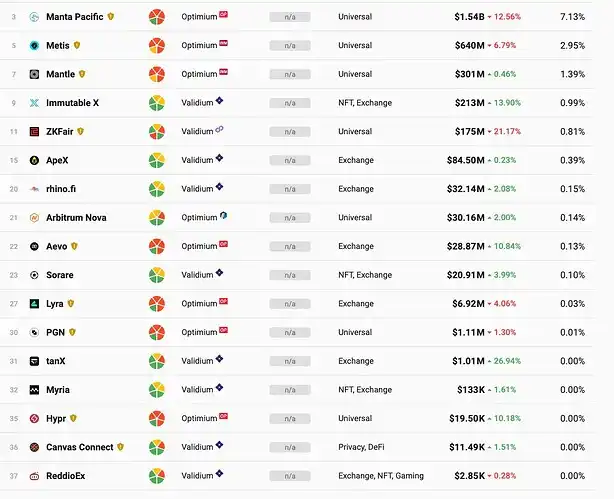
Task: Click the $1.54B value for Manta Pacific
Action: [469, 17]
